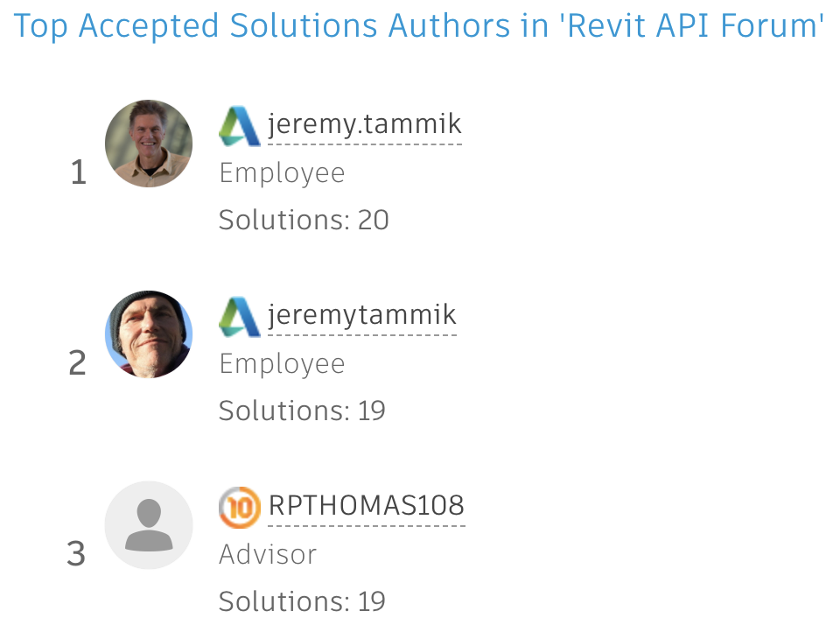
Task: Click jeremy.tammik's profile photo avatar
Action: point(149,144)
